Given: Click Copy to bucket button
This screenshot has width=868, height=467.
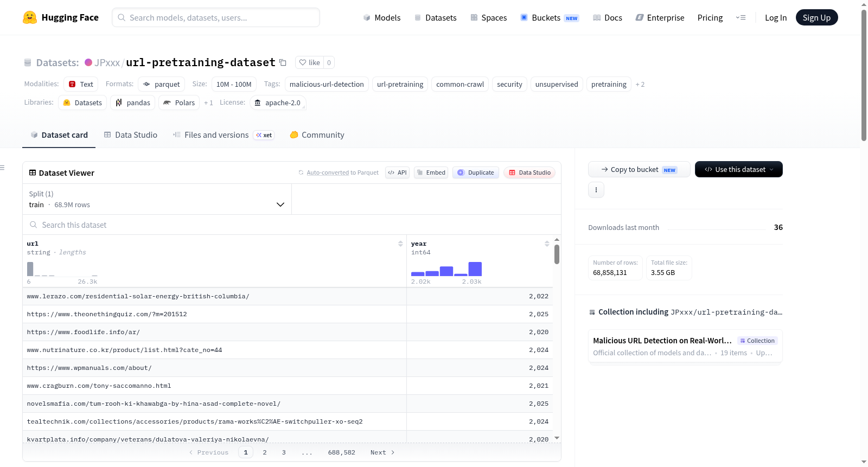Looking at the screenshot, I should (639, 169).
